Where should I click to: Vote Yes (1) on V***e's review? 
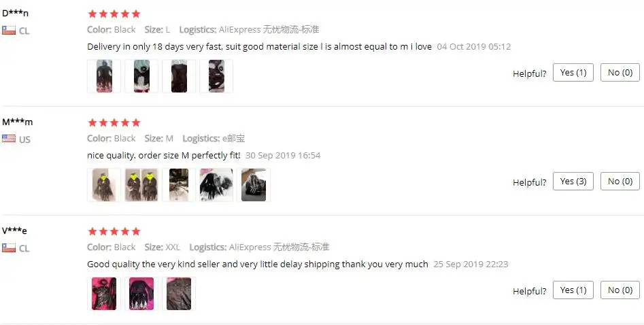[x=573, y=290]
